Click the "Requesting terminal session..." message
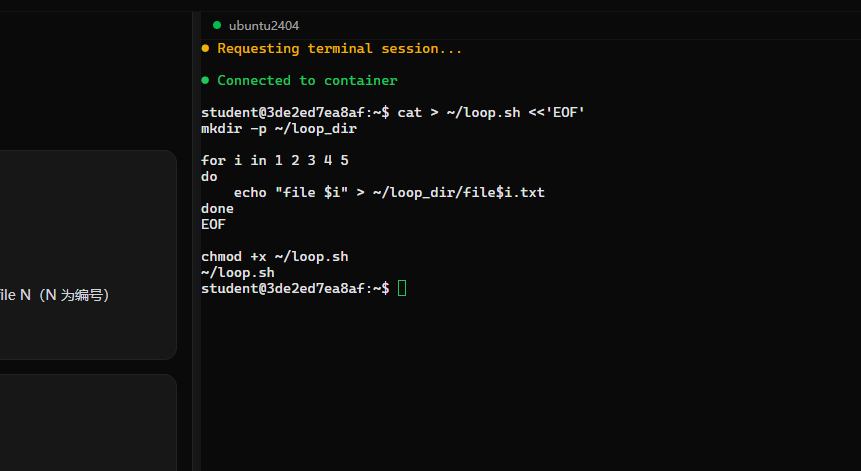This screenshot has height=471, width=861. click(x=339, y=48)
